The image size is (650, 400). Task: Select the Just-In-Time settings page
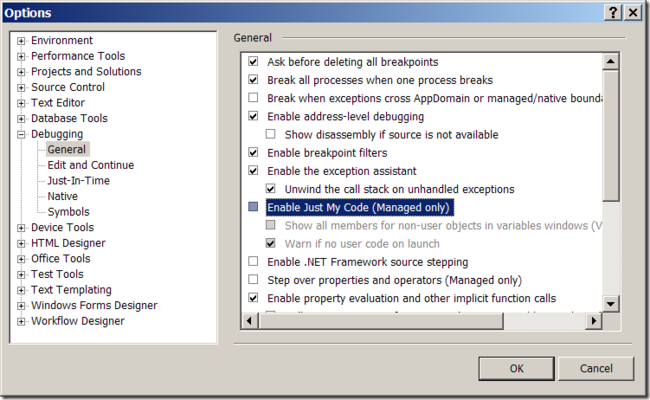coord(78,181)
